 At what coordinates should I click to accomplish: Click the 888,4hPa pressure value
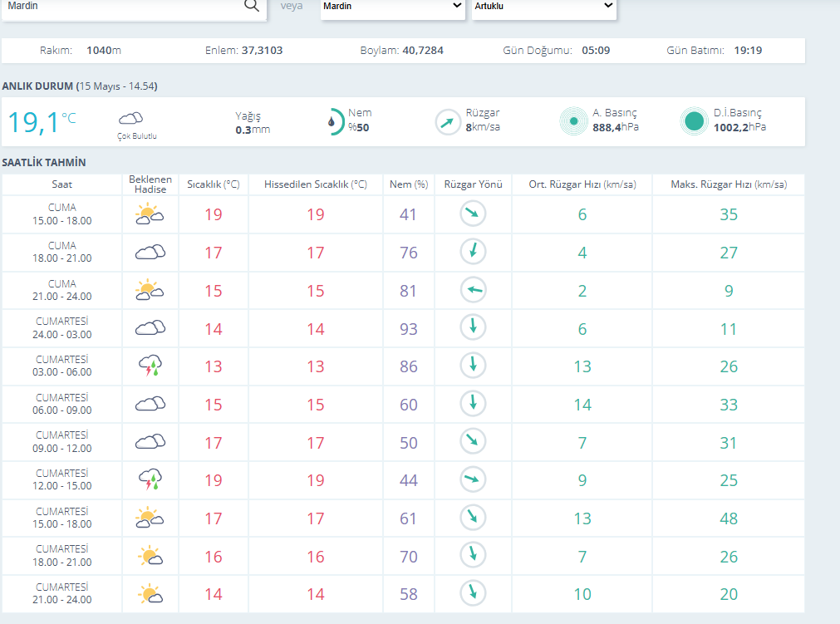click(616, 127)
